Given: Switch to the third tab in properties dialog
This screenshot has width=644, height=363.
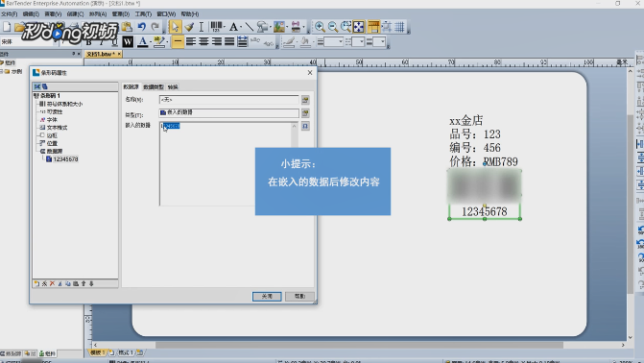Looking at the screenshot, I should tap(173, 86).
